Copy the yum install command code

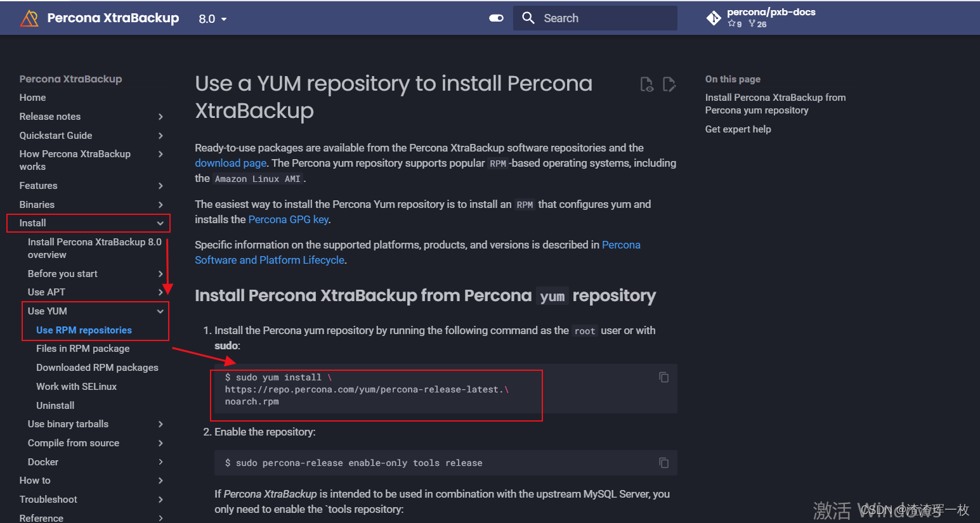[663, 377]
